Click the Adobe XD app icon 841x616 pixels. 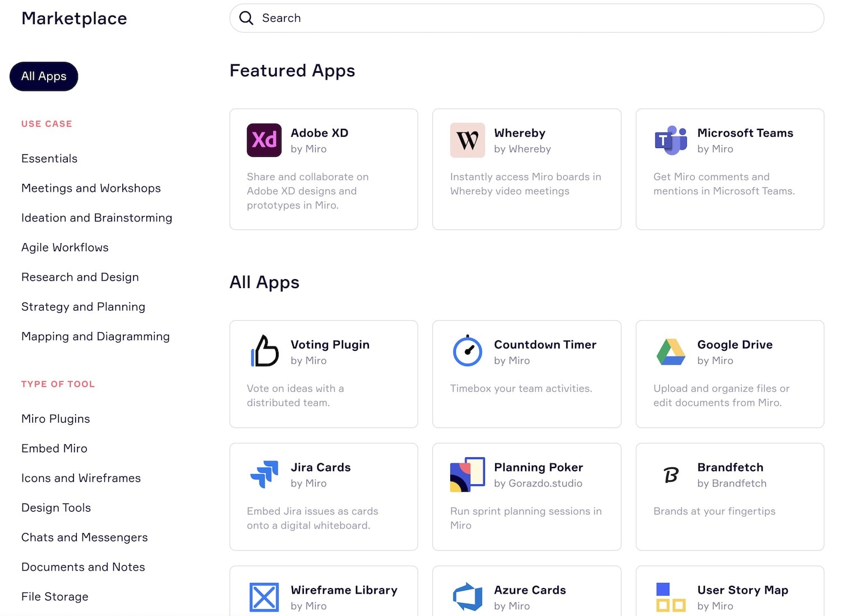tap(264, 140)
